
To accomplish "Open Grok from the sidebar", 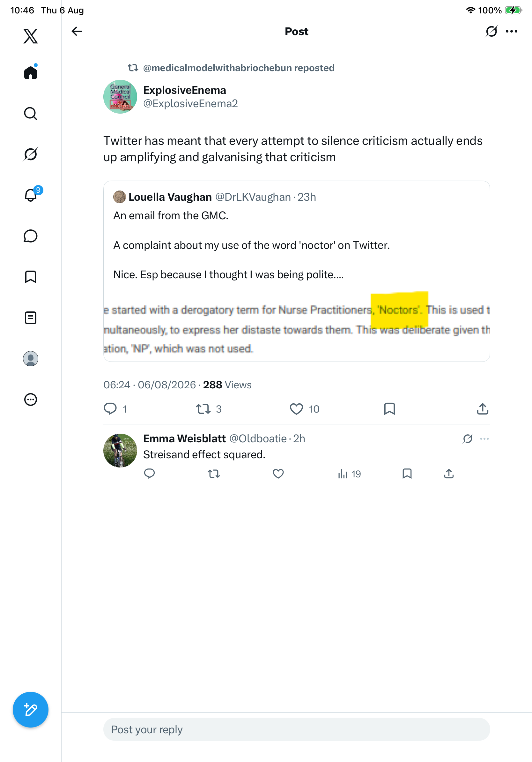I will [31, 154].
